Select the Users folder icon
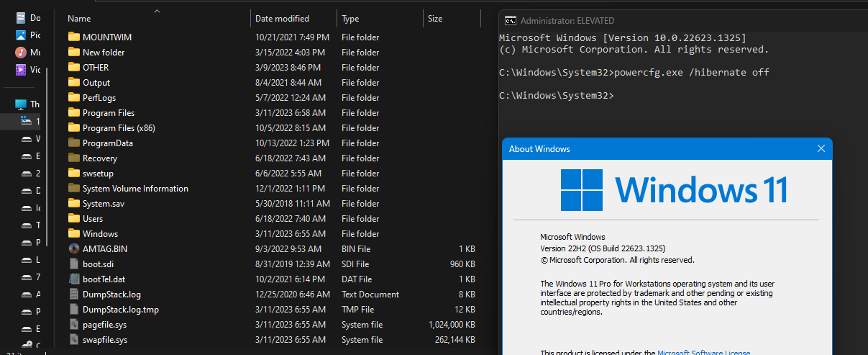868x355 pixels. [x=73, y=218]
